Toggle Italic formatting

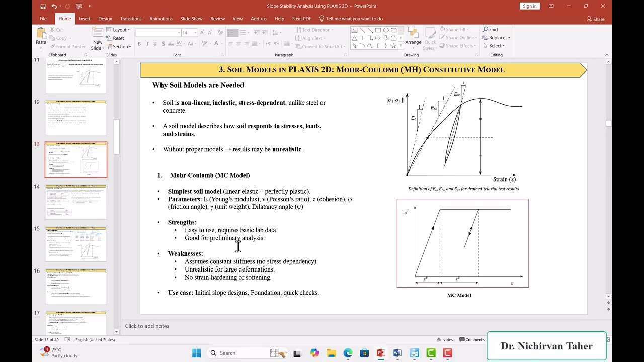pos(147,44)
